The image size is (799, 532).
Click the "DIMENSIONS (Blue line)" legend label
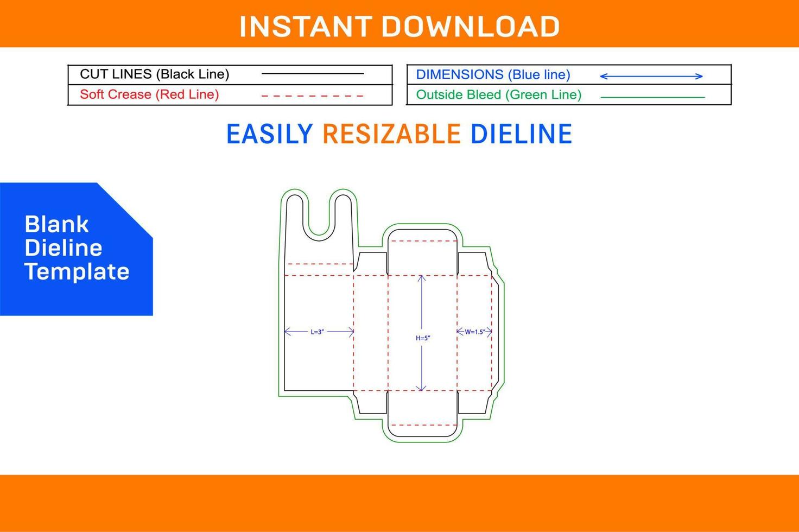click(493, 74)
